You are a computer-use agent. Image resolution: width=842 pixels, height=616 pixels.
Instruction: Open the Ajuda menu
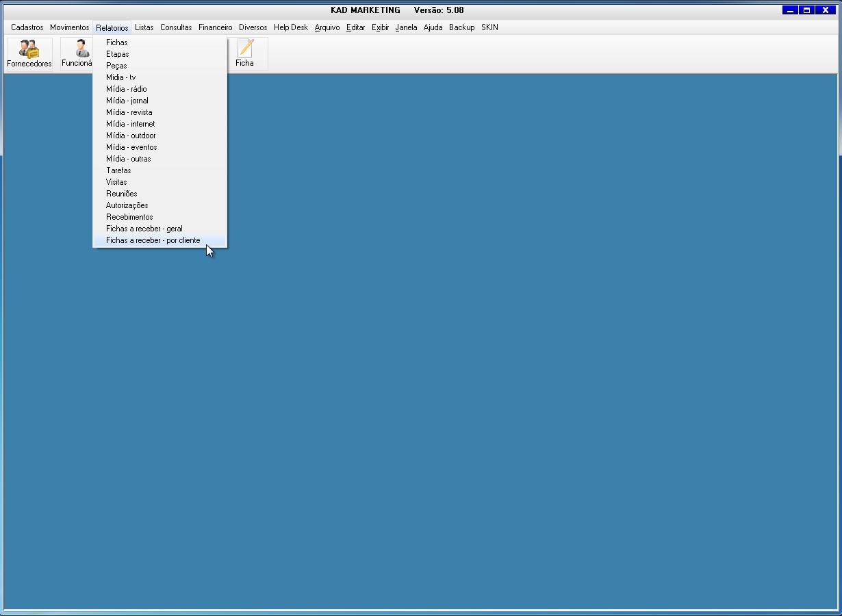pos(433,27)
